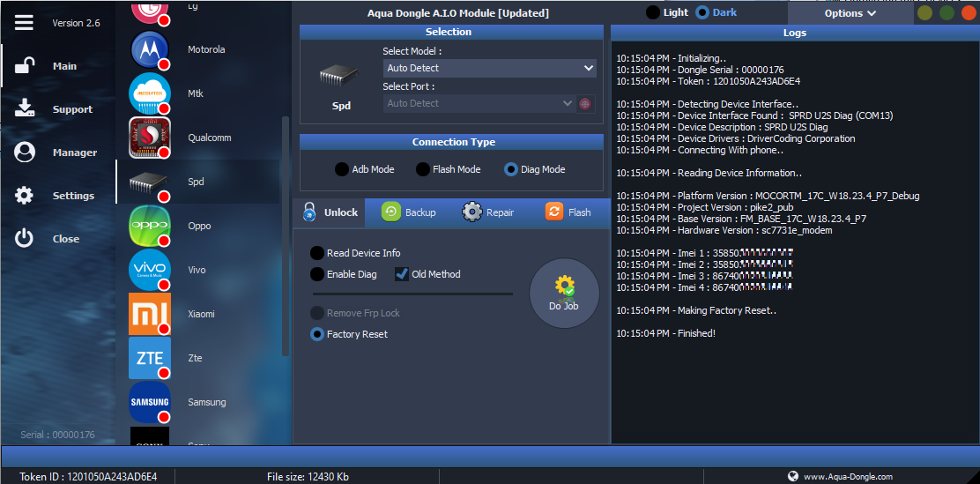Screen dimensions: 980x484
Task: Click the Close power icon
Action: [25, 238]
